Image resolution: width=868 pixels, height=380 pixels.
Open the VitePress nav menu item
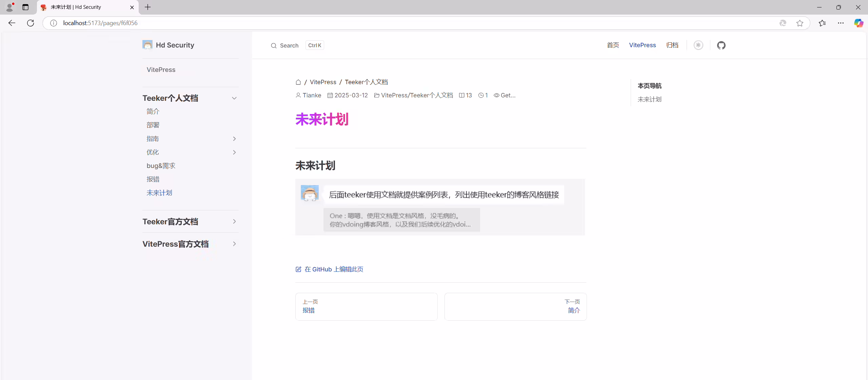click(x=643, y=45)
